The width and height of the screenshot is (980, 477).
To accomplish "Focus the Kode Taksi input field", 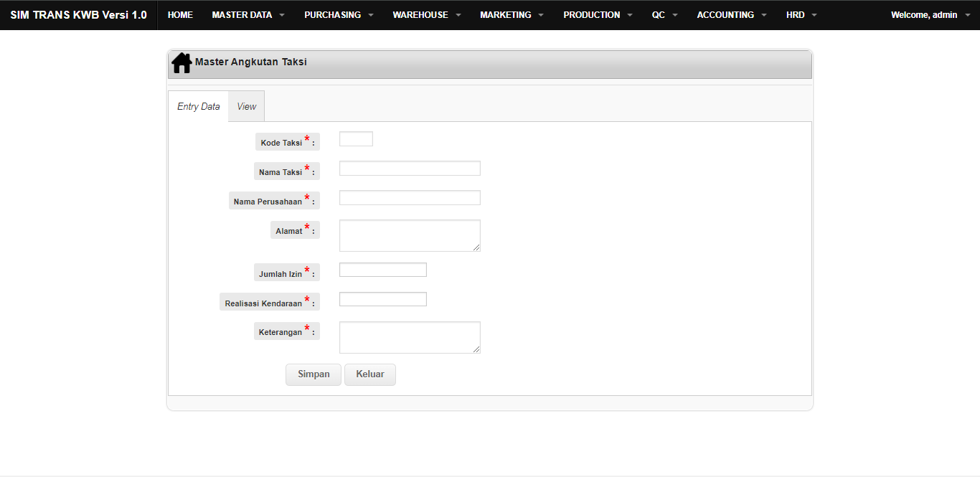I will click(x=356, y=139).
